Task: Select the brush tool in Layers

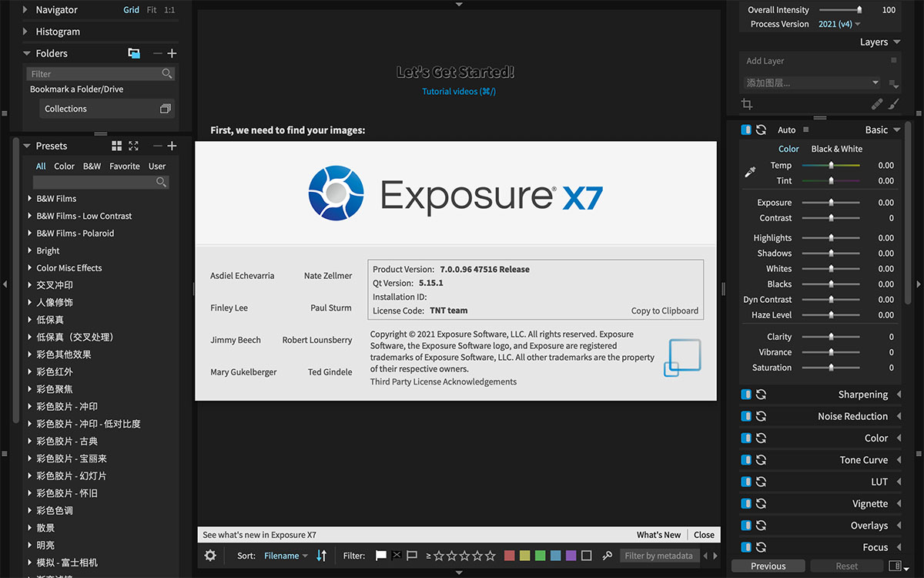Action: (894, 103)
